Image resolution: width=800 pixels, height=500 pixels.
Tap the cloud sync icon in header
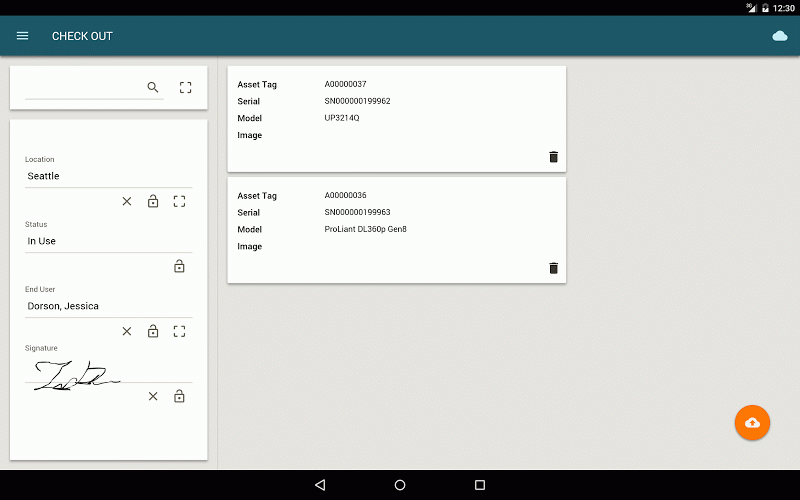780,36
